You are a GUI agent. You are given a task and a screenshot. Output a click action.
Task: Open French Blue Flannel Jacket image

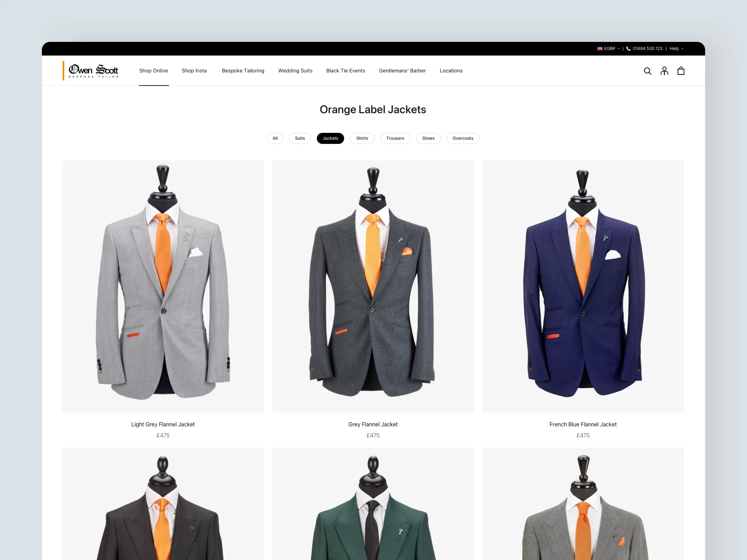[x=583, y=286]
